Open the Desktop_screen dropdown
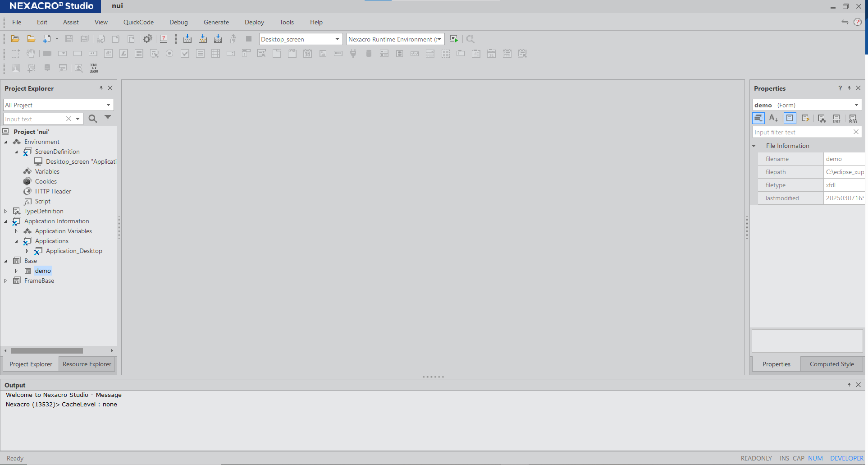868x465 pixels. (x=337, y=39)
